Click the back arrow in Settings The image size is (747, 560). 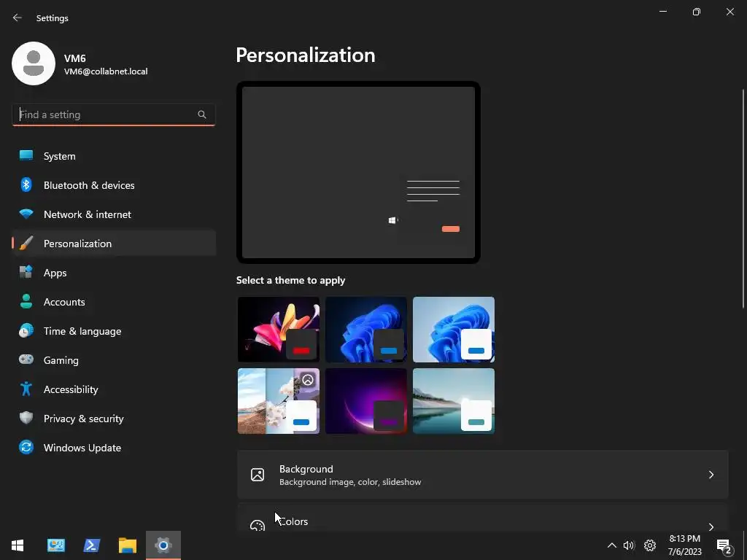tap(18, 17)
